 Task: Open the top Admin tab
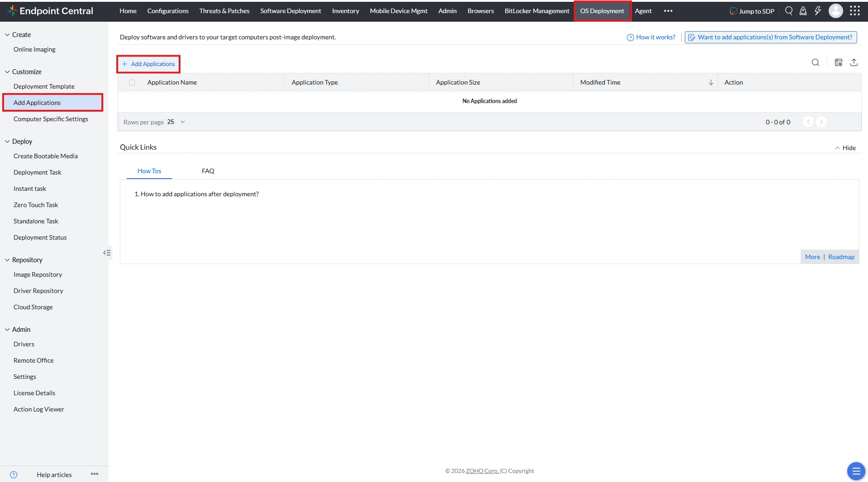[447, 11]
